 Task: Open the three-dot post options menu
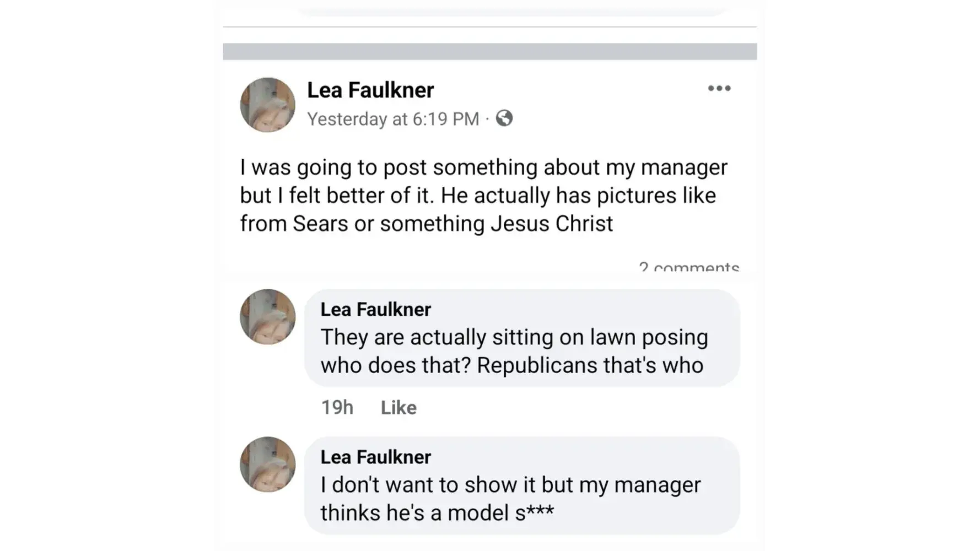point(719,89)
